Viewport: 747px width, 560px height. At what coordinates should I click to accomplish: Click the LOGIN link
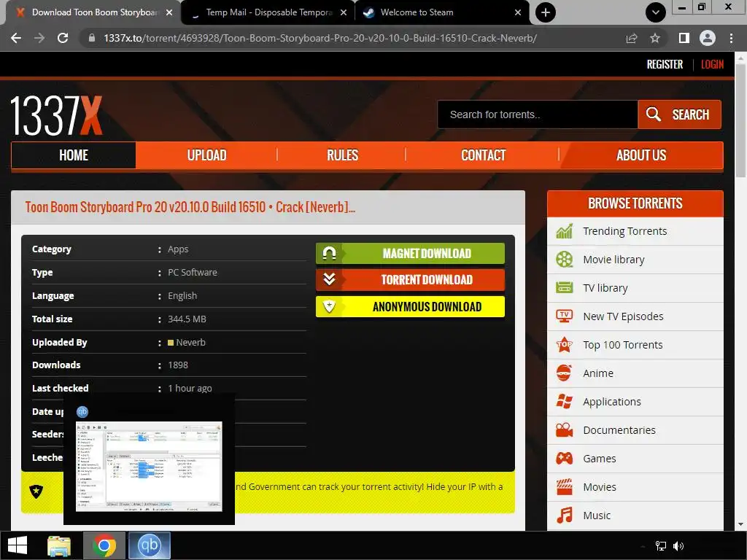coord(712,64)
